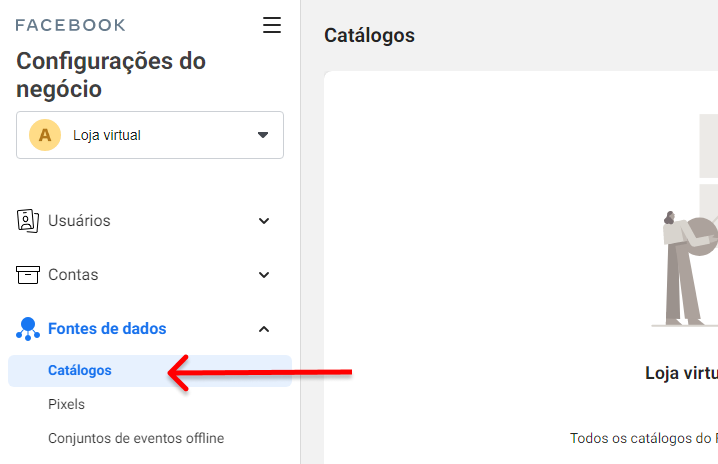The image size is (718, 464).
Task: Open Conjuntos de eventos offline
Action: (136, 438)
